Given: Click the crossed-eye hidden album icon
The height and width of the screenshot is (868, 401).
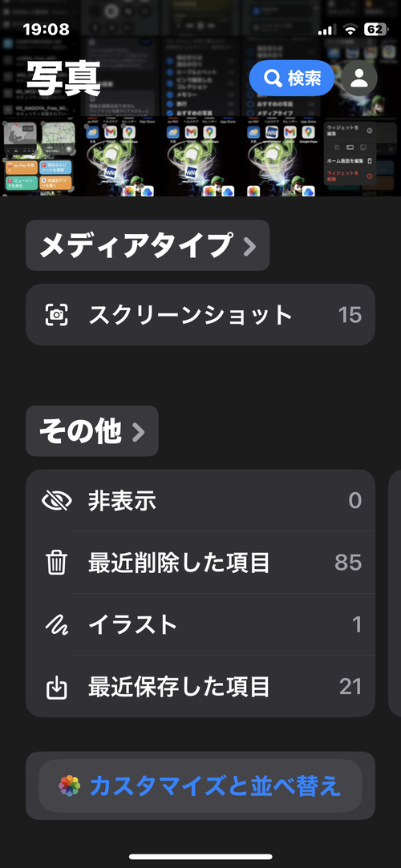Looking at the screenshot, I should [x=56, y=501].
